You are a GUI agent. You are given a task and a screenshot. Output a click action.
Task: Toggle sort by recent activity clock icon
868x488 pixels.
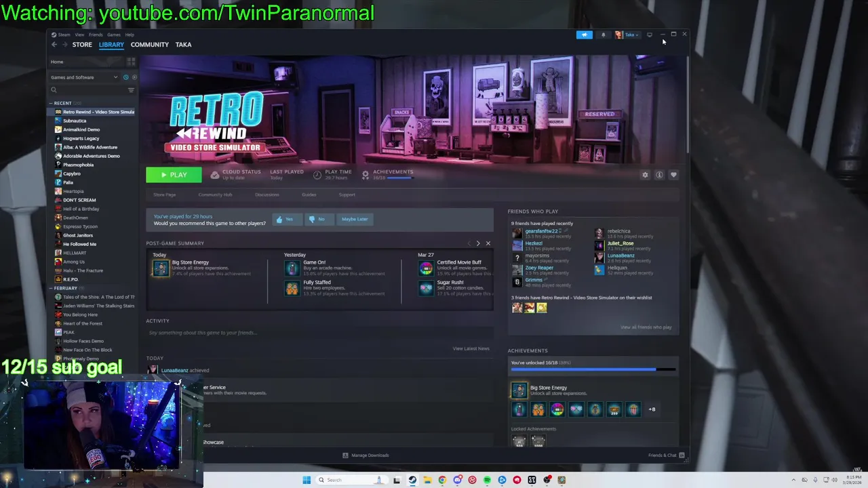[125, 77]
